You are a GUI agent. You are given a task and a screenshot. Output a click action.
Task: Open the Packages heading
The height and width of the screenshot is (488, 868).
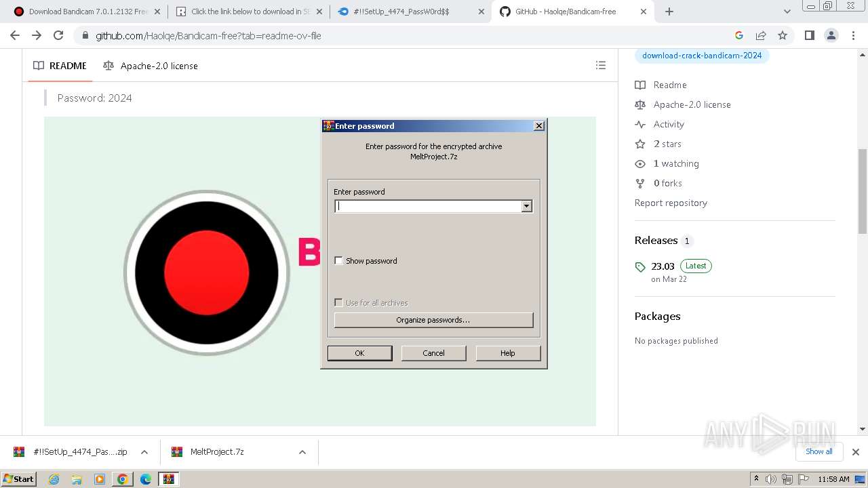[x=657, y=316]
